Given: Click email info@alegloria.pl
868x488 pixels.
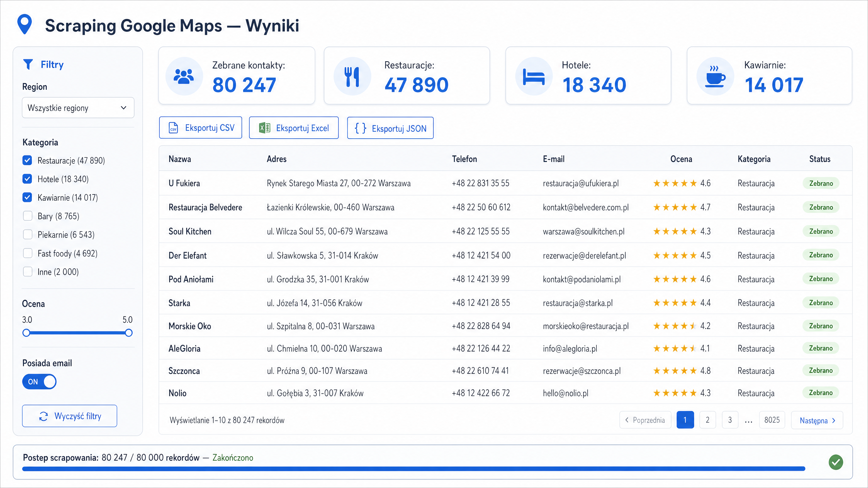Looking at the screenshot, I should coord(570,348).
